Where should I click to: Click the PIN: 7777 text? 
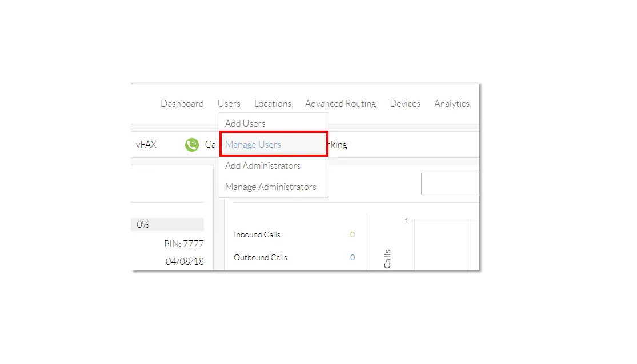[x=184, y=244]
